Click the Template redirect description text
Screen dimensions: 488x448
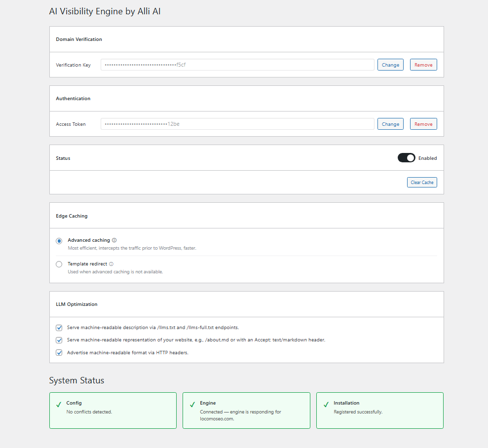[115, 271]
